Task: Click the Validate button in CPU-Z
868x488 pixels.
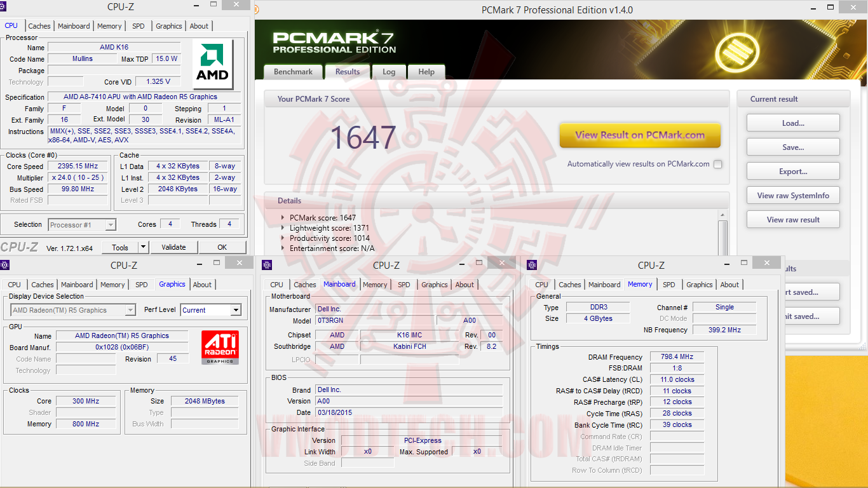Action: pos(173,247)
